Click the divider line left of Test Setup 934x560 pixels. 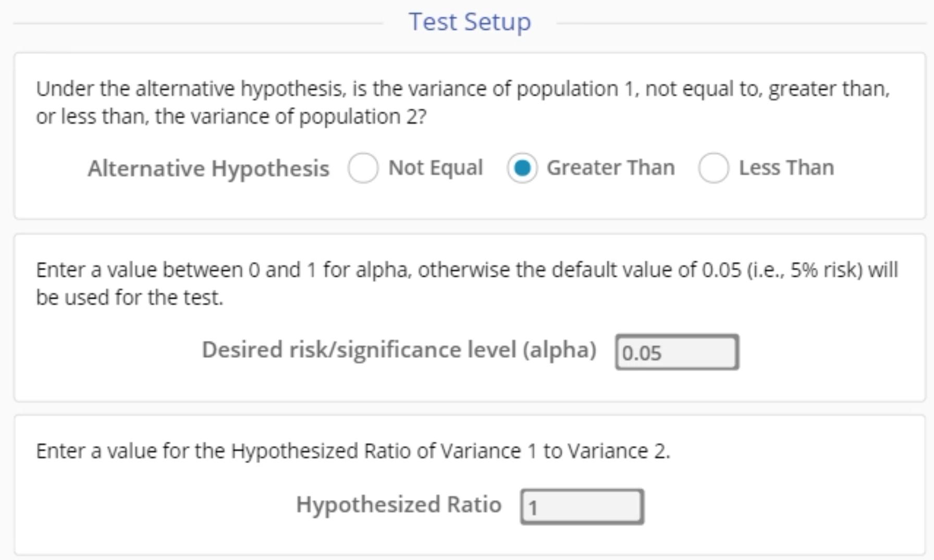pos(198,23)
